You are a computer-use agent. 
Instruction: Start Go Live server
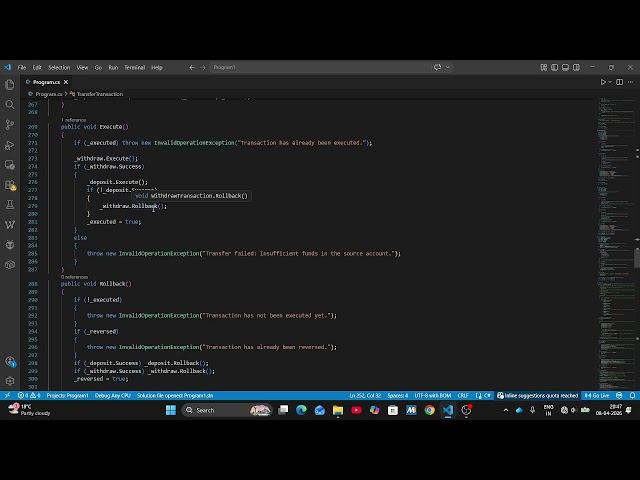click(x=597, y=395)
